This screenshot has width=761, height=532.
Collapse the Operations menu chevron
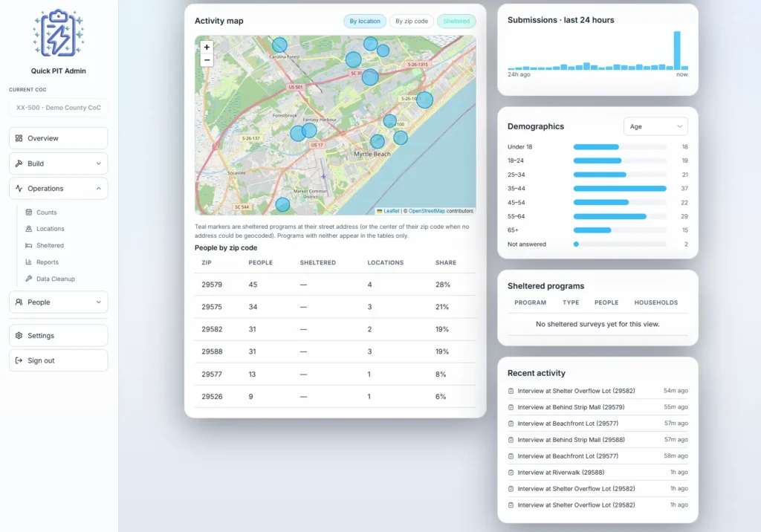pyautogui.click(x=99, y=188)
